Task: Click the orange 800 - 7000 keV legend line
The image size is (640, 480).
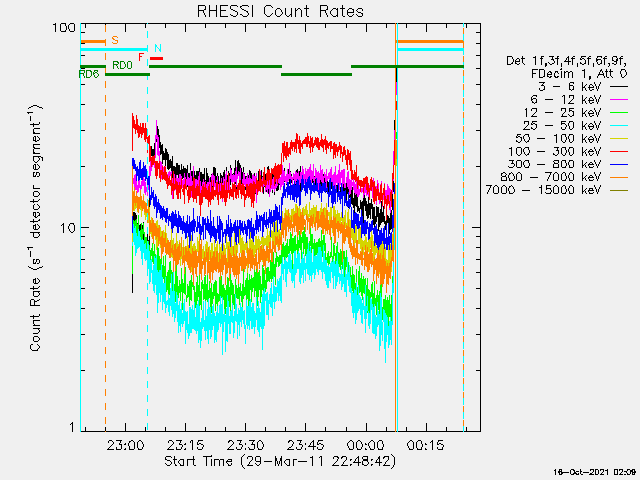Action: pyautogui.click(x=619, y=177)
